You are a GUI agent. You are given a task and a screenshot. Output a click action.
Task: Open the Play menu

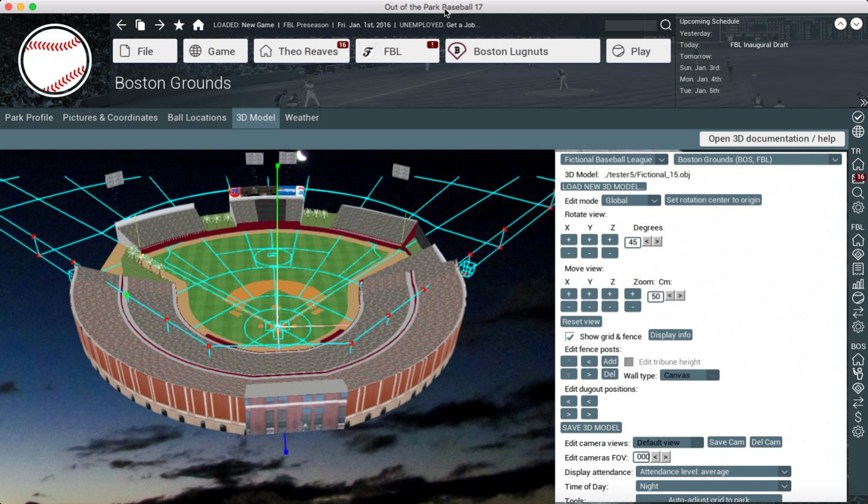pos(638,51)
